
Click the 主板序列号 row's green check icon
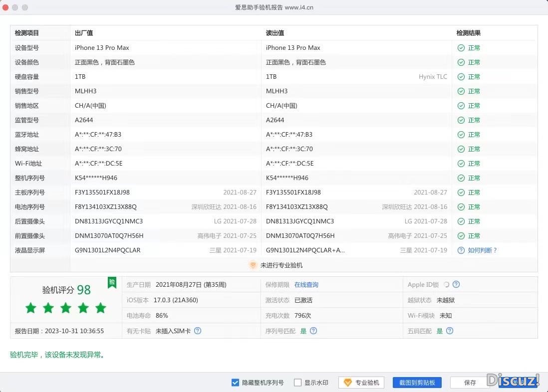click(461, 193)
